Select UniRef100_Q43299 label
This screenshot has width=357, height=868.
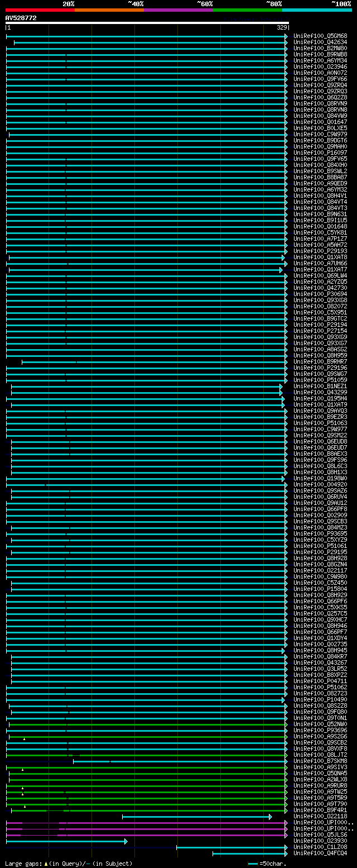pyautogui.click(x=320, y=392)
